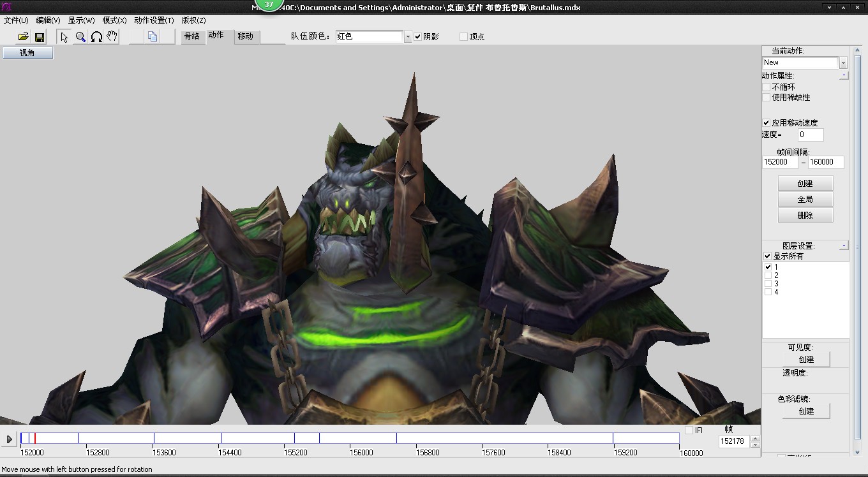
Task: Open the 版权(Z) menu
Action: [x=194, y=20]
